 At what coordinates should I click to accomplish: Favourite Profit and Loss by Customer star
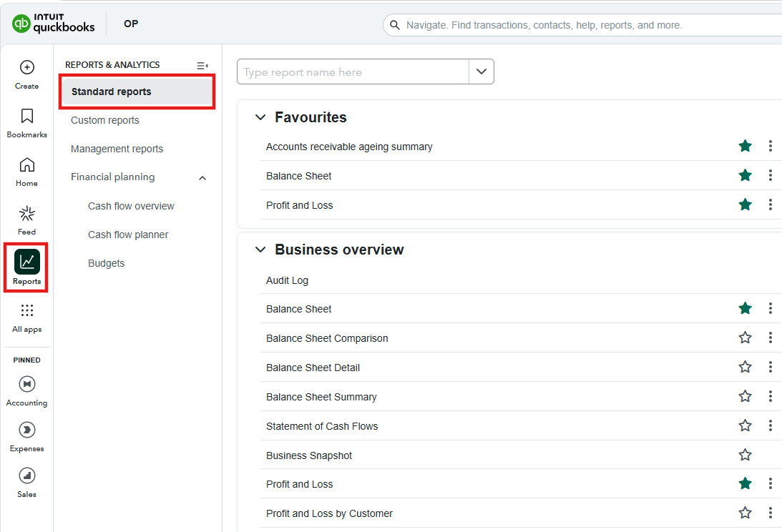click(x=745, y=513)
